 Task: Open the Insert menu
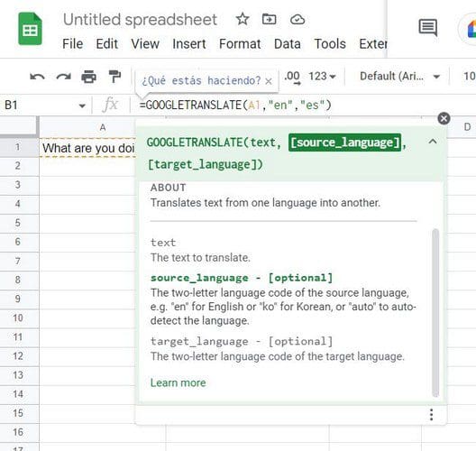(189, 43)
